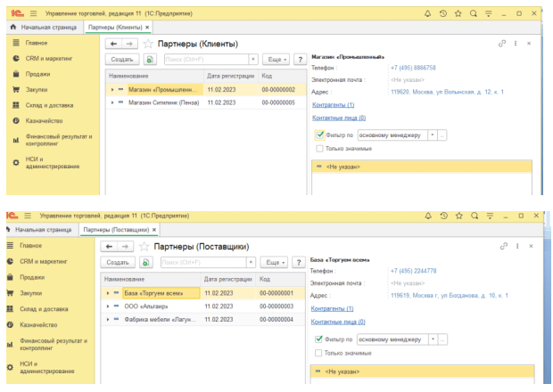Select code cell 00-0000003
The image size is (553, 392).
click(276, 306)
